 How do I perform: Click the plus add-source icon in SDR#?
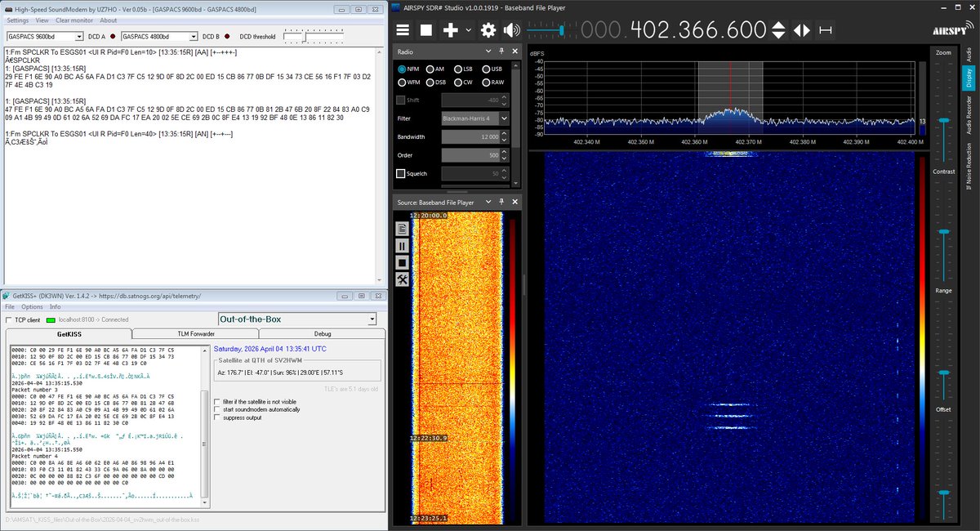(x=450, y=30)
